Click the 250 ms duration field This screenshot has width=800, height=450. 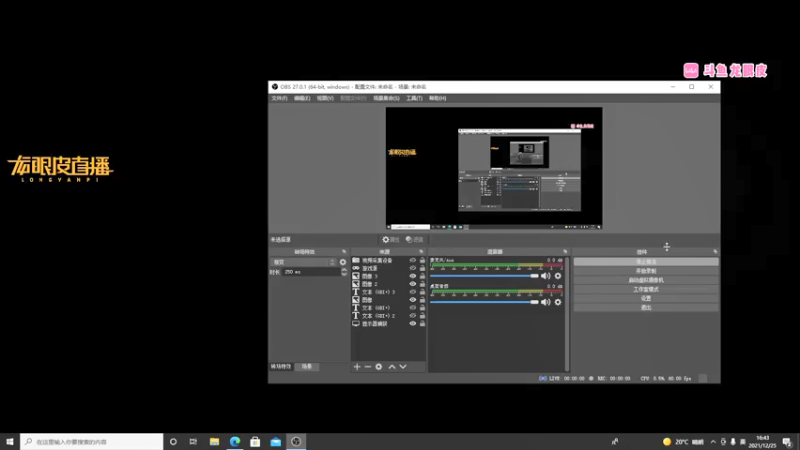point(311,272)
